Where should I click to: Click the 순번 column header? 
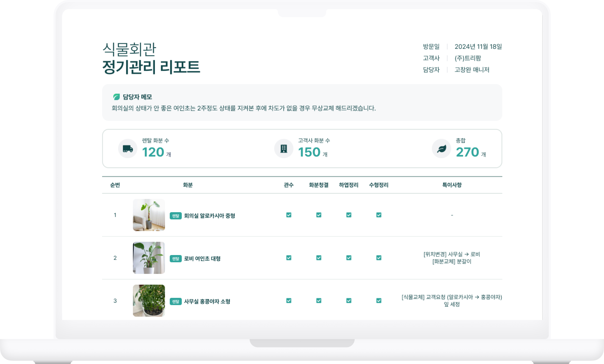tap(115, 185)
